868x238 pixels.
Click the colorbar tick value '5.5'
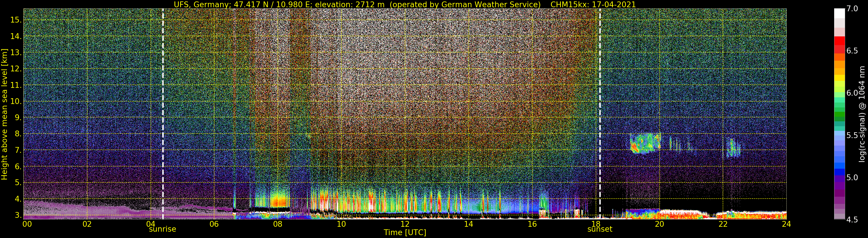click(x=852, y=135)
